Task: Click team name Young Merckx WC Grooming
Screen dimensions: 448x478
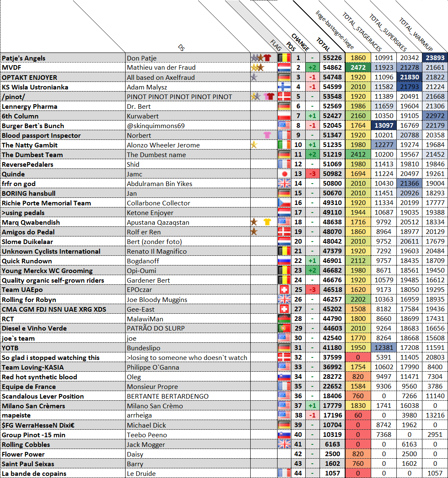Action: coord(47,271)
